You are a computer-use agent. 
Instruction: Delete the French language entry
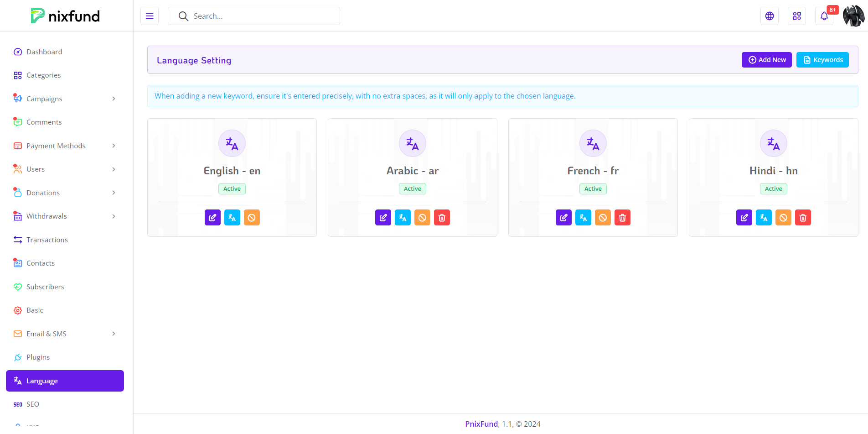(622, 218)
